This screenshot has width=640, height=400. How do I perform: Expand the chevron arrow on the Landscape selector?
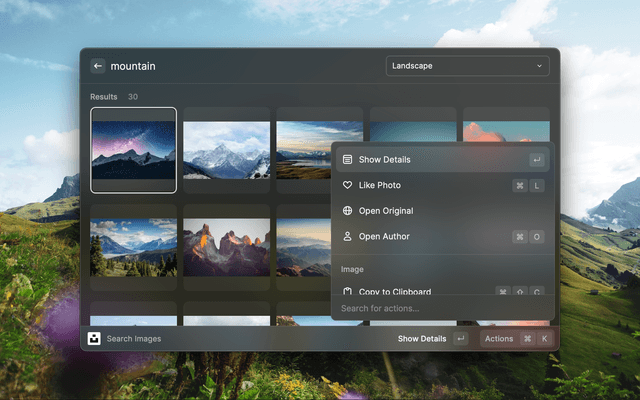tap(540, 66)
